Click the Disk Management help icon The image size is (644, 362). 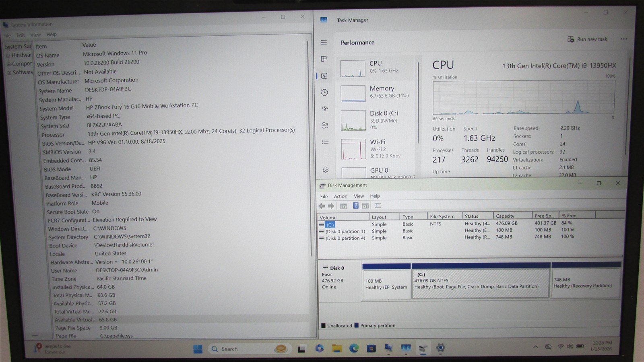356,206
